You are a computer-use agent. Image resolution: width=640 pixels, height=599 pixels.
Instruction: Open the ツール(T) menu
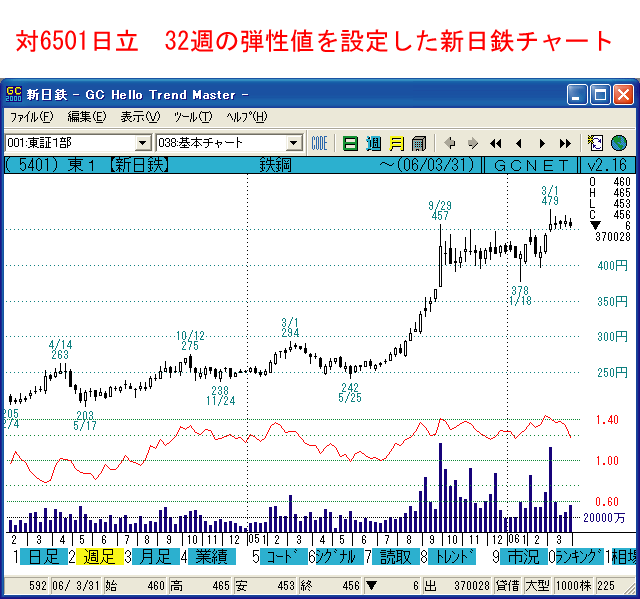pyautogui.click(x=193, y=118)
